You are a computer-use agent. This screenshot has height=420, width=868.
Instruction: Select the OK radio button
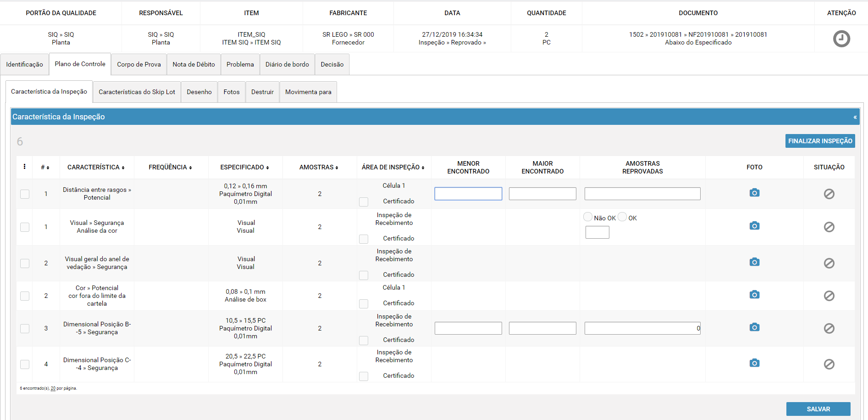(x=622, y=217)
